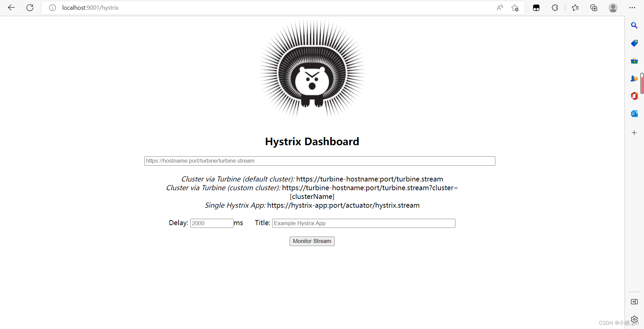The height and width of the screenshot is (329, 644).
Task: Open Games from the sidebar
Action: pos(634,78)
